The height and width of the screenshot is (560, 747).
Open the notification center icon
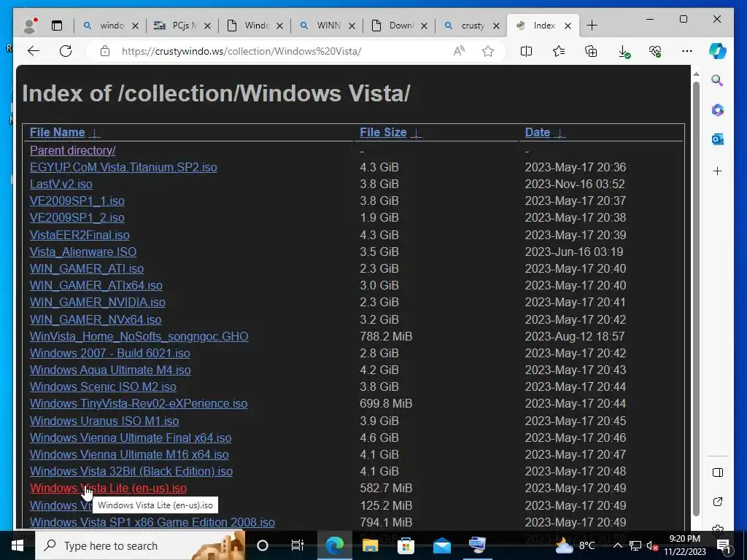pos(724,545)
